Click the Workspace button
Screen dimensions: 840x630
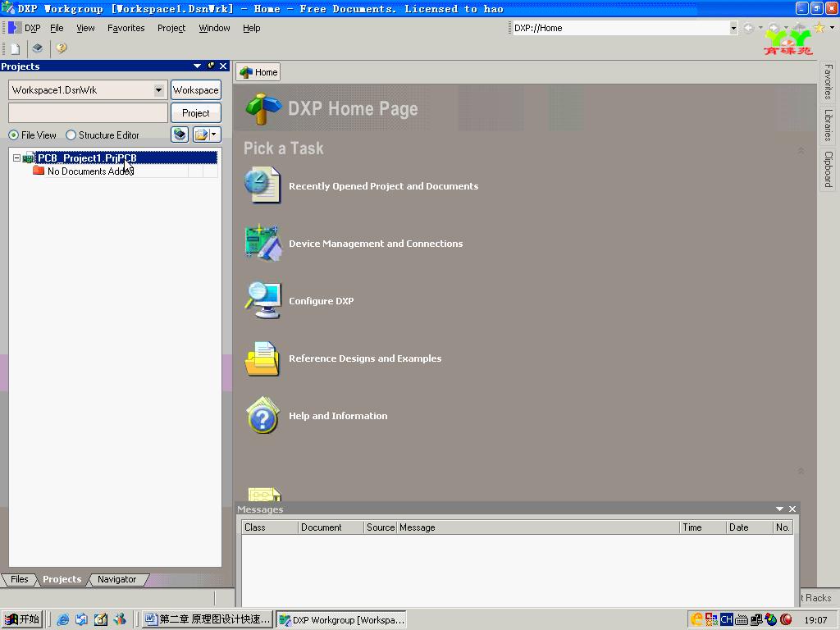pyautogui.click(x=195, y=90)
